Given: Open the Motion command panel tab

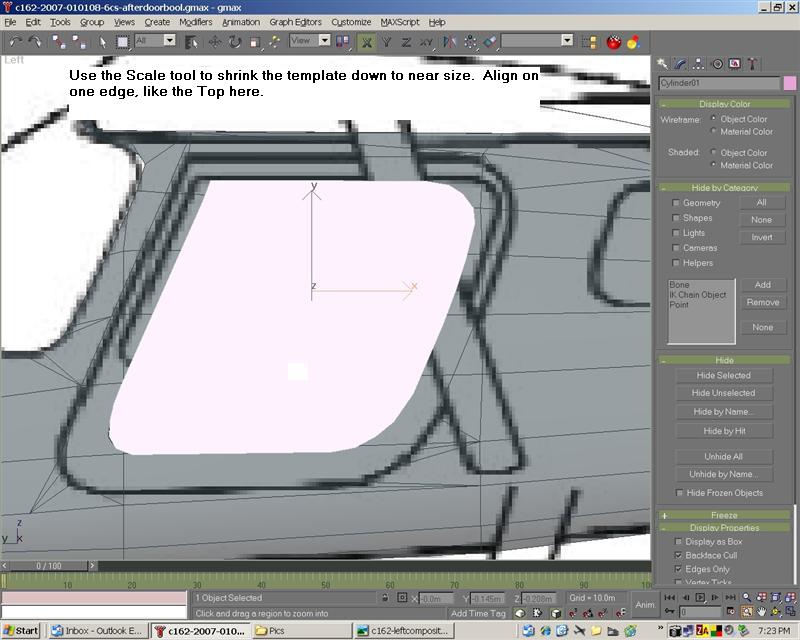Looking at the screenshot, I should [x=717, y=64].
